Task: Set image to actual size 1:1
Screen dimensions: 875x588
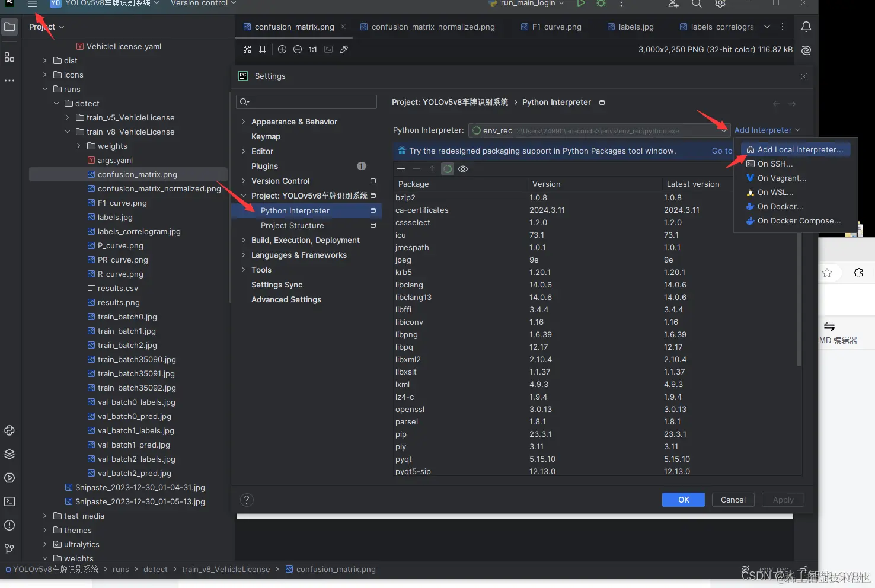Action: [313, 49]
